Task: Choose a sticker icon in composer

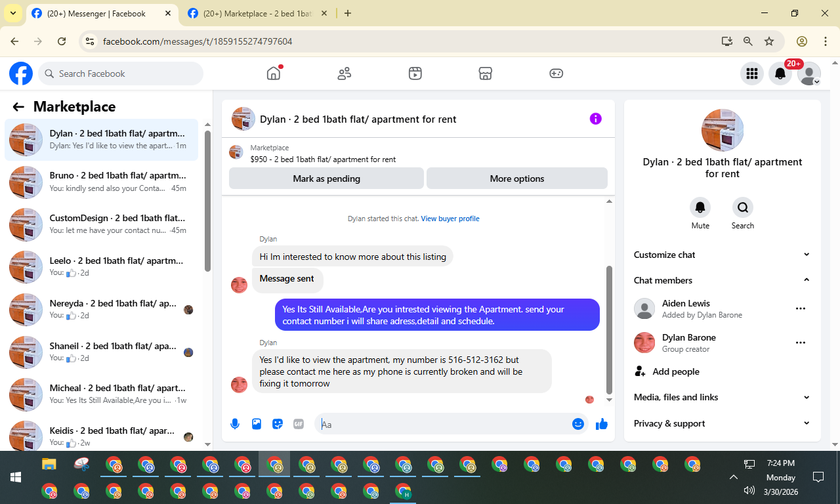Action: click(x=278, y=424)
